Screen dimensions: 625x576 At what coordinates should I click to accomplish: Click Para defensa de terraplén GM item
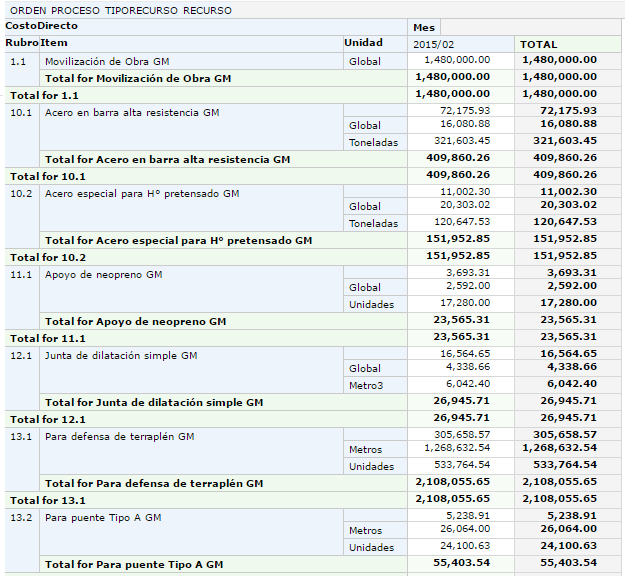[120, 436]
